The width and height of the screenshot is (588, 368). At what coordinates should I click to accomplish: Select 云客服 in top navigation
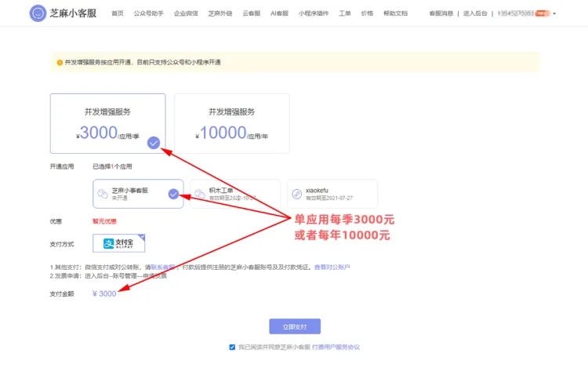tap(251, 13)
